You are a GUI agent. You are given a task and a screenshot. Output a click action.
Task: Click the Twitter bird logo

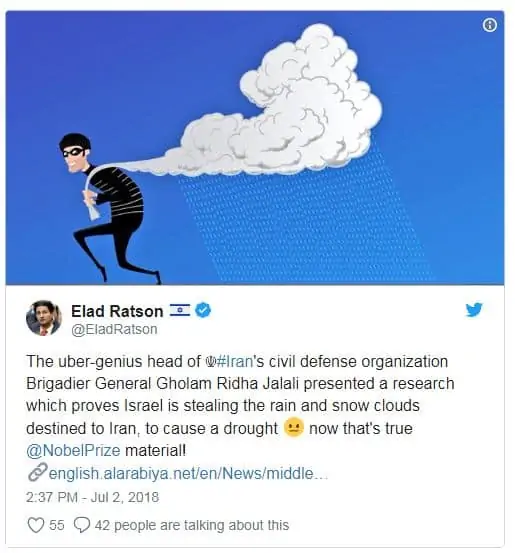[x=474, y=310]
